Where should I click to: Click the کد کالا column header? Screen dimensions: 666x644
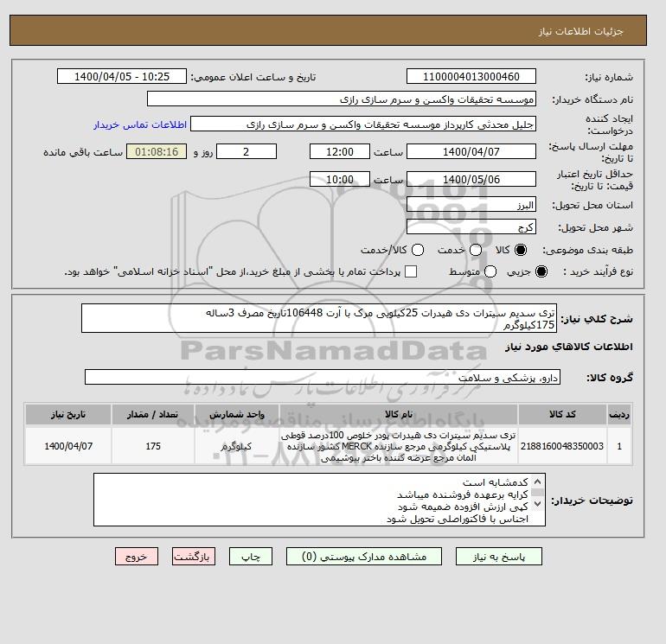[x=562, y=414]
